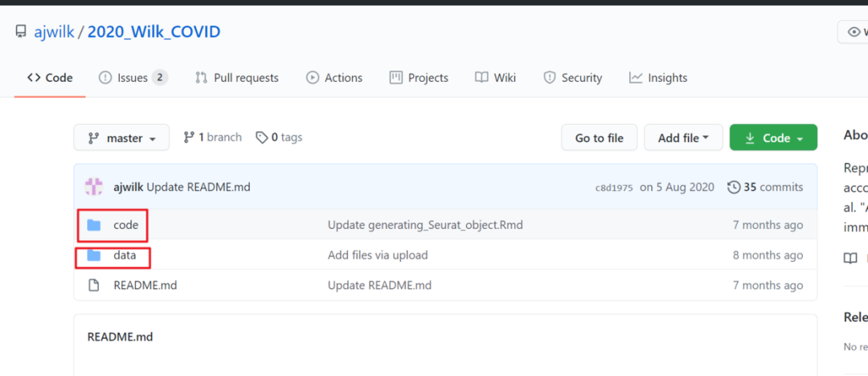This screenshot has height=376, width=868.
Task: Click the branch icon next to 1 branch
Action: coord(190,137)
